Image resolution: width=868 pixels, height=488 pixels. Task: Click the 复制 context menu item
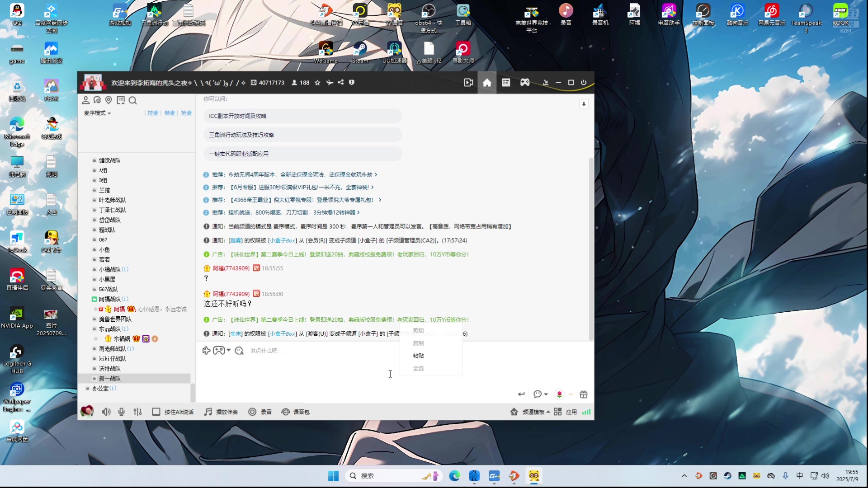(x=418, y=343)
